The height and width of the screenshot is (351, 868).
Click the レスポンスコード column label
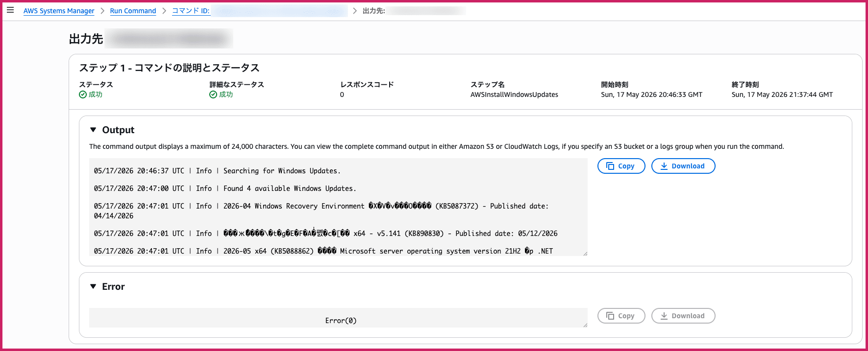(x=367, y=84)
